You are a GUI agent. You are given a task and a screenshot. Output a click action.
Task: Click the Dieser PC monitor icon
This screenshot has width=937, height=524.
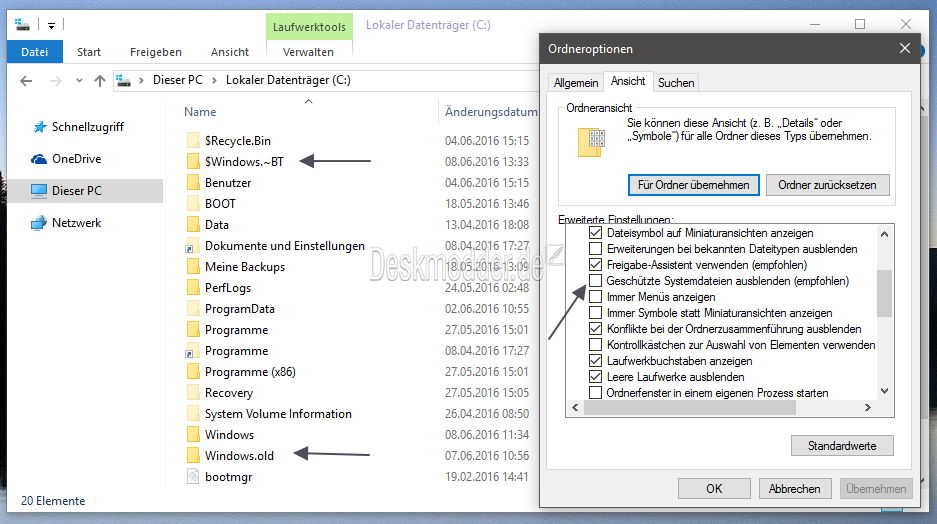tap(39, 191)
